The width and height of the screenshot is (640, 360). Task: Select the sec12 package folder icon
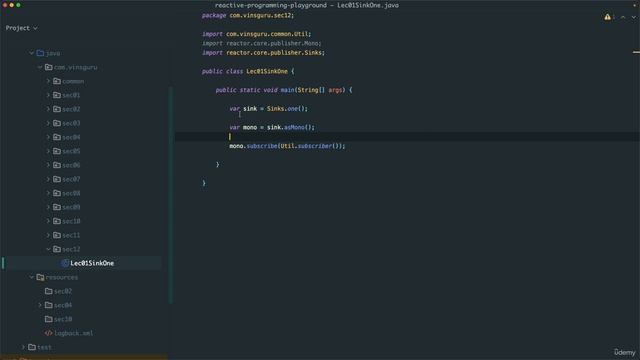click(x=57, y=249)
